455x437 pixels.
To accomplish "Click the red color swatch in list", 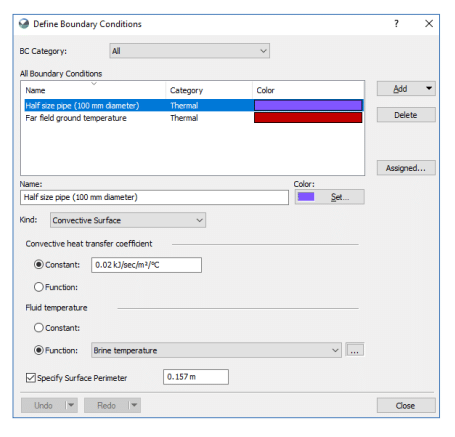I will point(308,118).
